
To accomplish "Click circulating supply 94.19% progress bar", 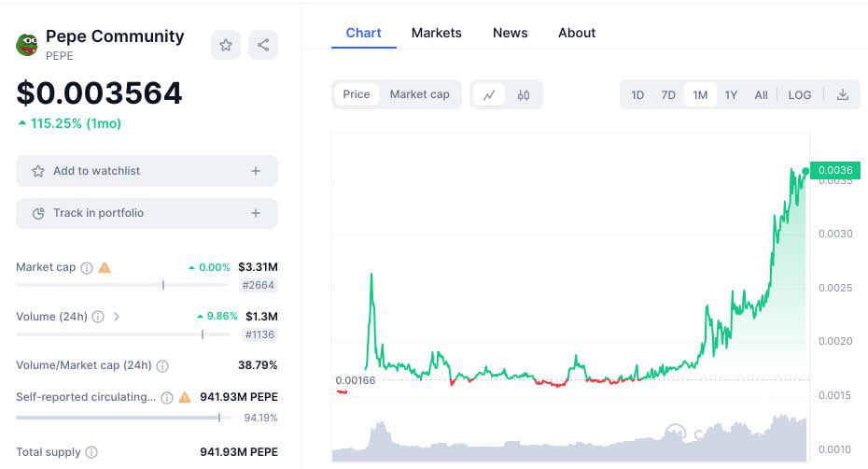I will (x=124, y=418).
